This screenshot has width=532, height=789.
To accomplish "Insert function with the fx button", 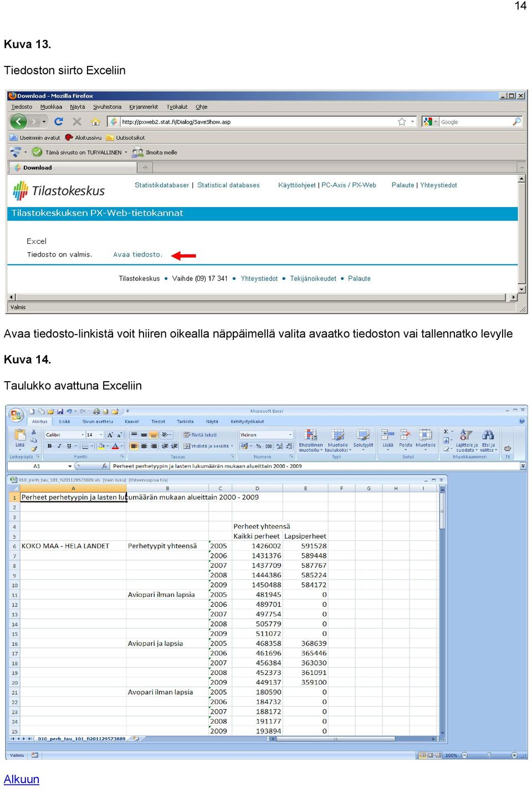I will click(x=104, y=466).
